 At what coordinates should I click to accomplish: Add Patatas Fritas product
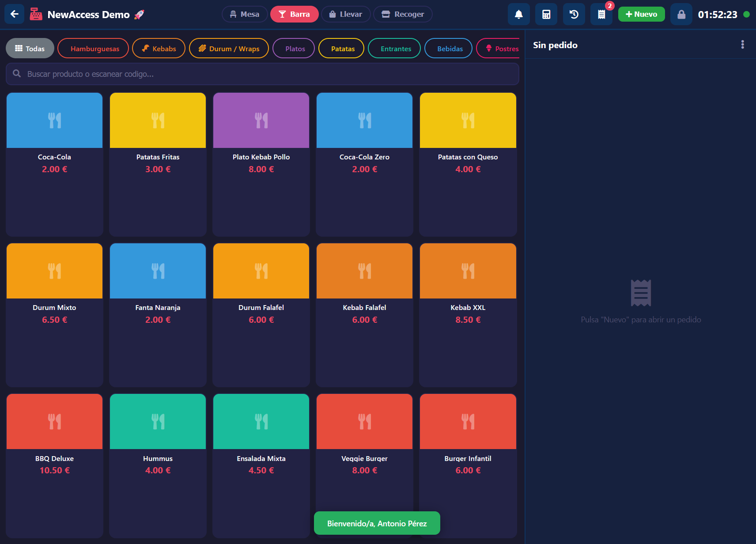tap(158, 164)
